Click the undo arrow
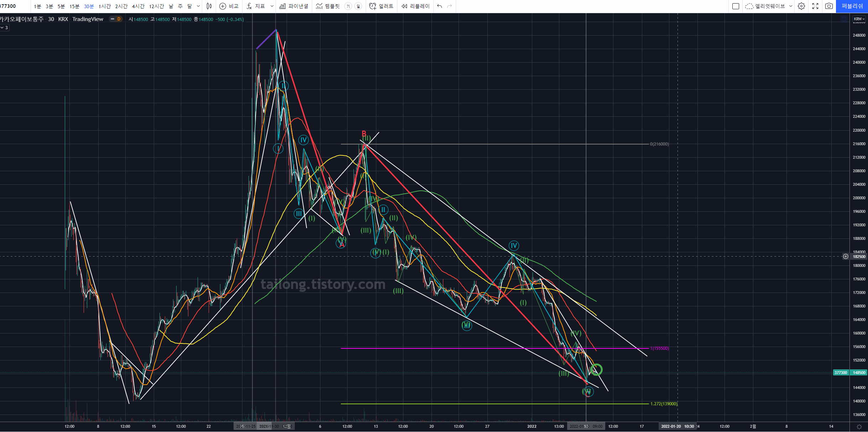 tap(440, 6)
